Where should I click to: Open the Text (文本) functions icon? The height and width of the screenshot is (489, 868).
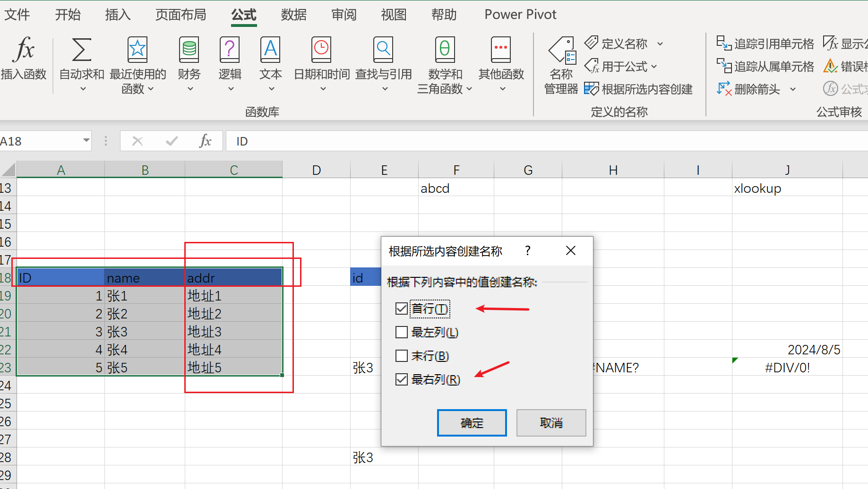point(270,50)
